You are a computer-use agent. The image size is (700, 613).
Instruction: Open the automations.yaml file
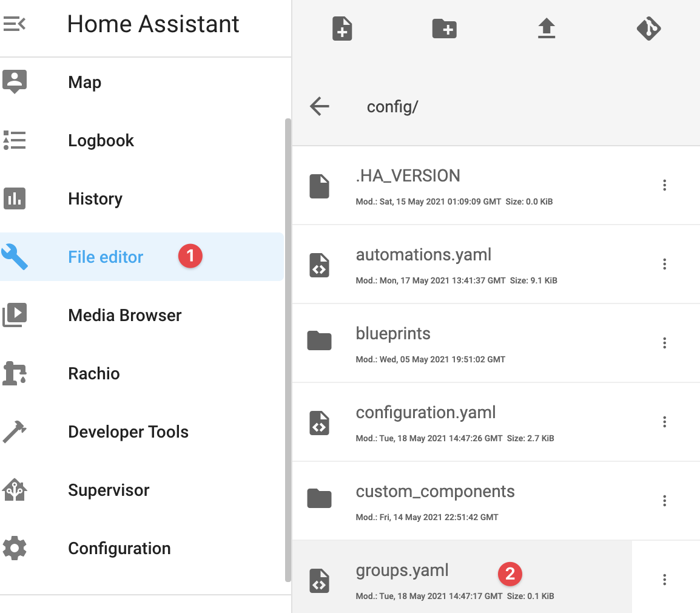462,264
